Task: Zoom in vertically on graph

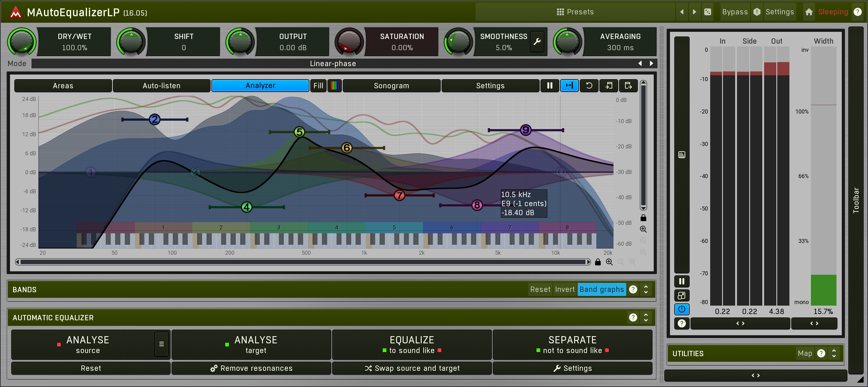Action: (643, 230)
